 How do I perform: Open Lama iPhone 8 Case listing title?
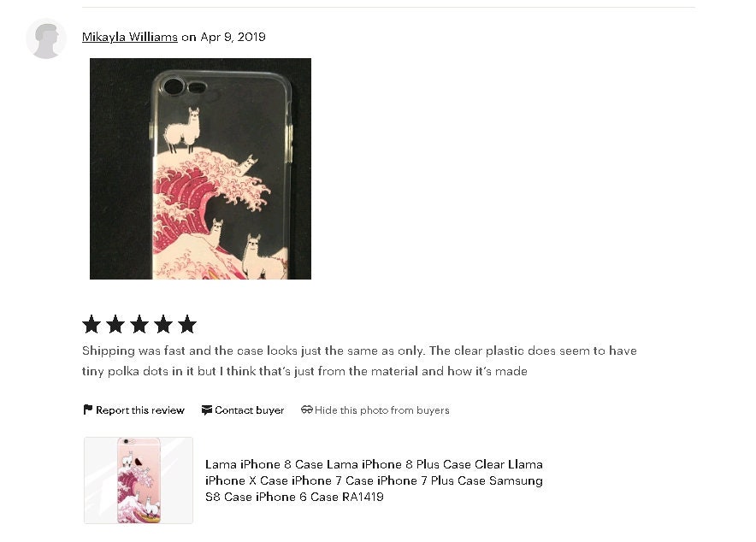point(374,480)
